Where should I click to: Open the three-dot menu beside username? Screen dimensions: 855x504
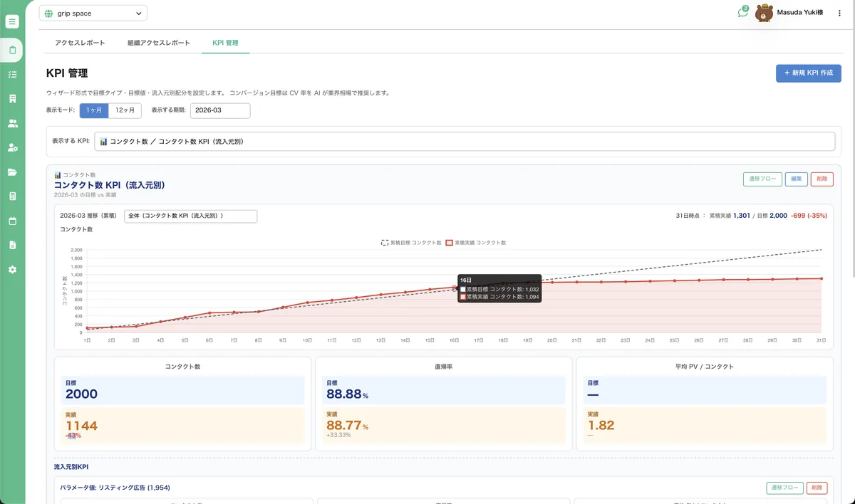[839, 13]
